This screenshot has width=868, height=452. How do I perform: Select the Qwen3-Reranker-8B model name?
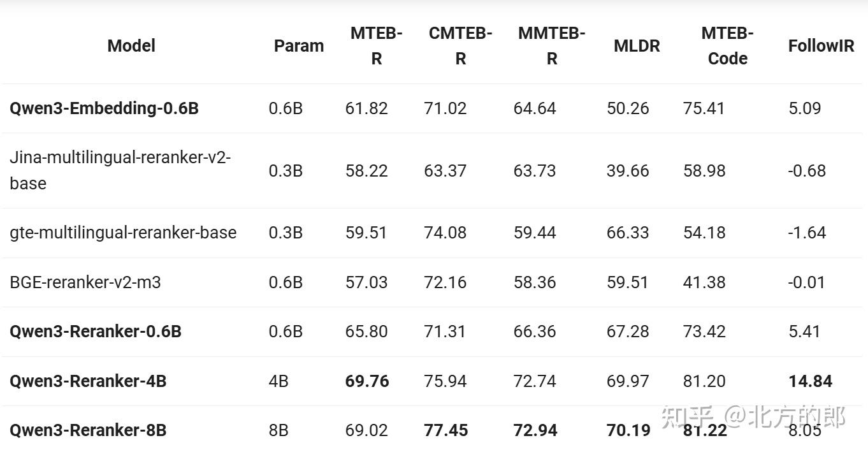(88, 430)
